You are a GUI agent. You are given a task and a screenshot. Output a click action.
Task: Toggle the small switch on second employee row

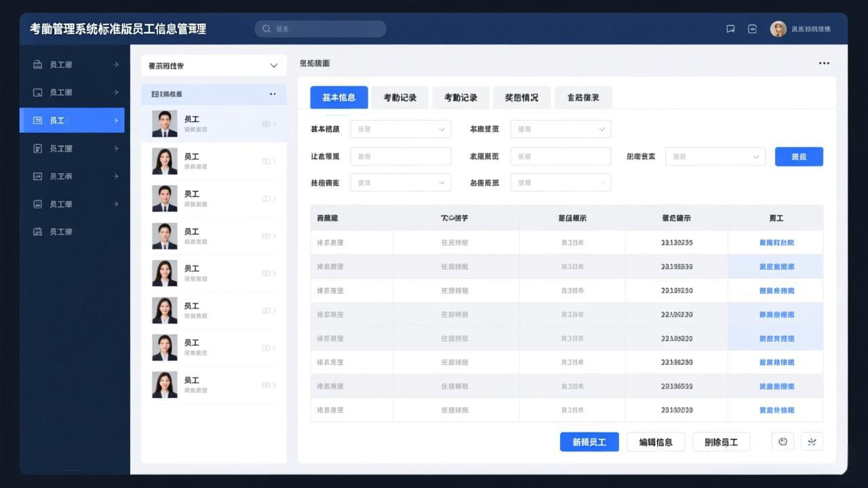point(266,161)
